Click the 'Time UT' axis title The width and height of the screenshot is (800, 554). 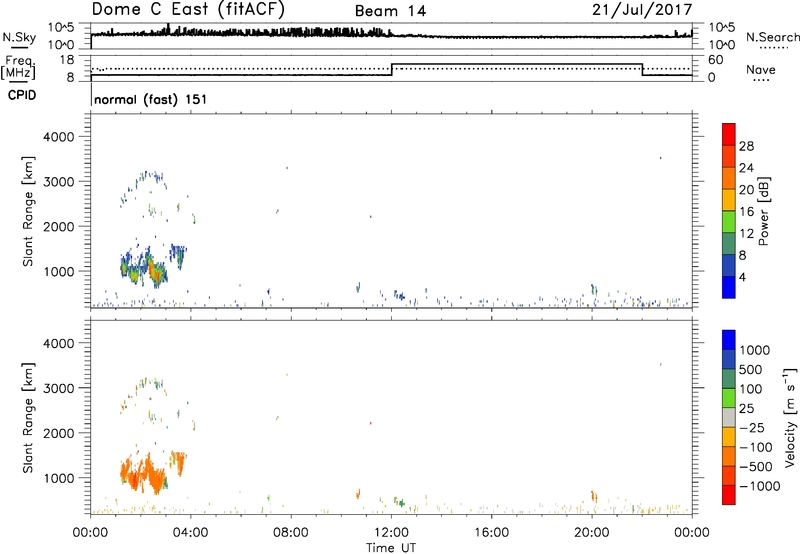tap(391, 548)
